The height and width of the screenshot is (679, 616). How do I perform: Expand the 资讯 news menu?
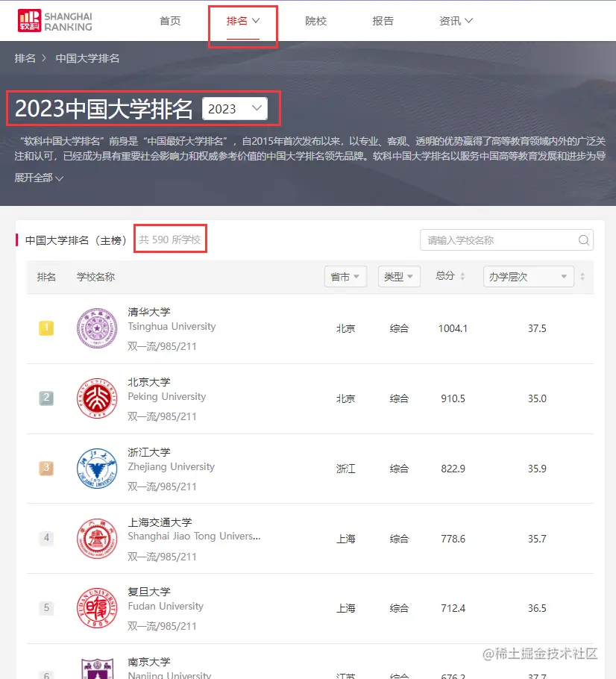(456, 21)
